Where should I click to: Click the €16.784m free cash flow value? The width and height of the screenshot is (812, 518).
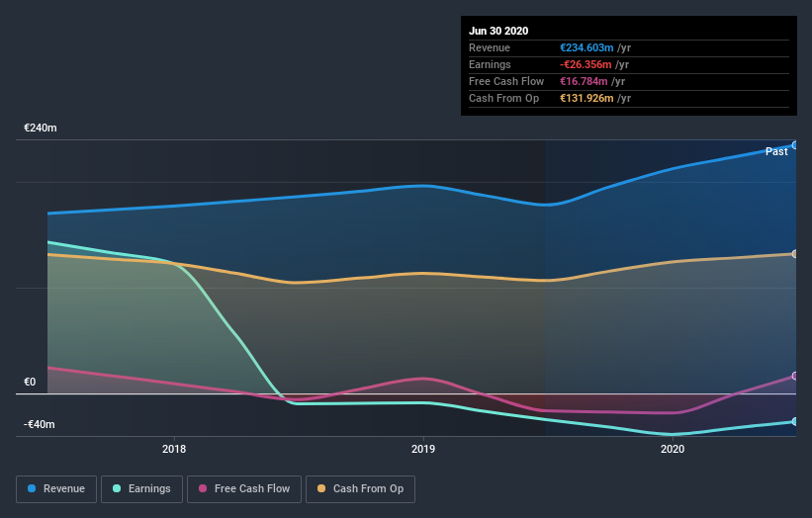(x=584, y=81)
